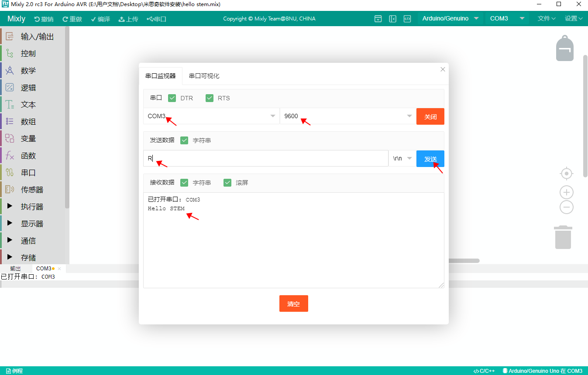
Task: Uncheck the DTR checkbox
Action: coord(172,98)
